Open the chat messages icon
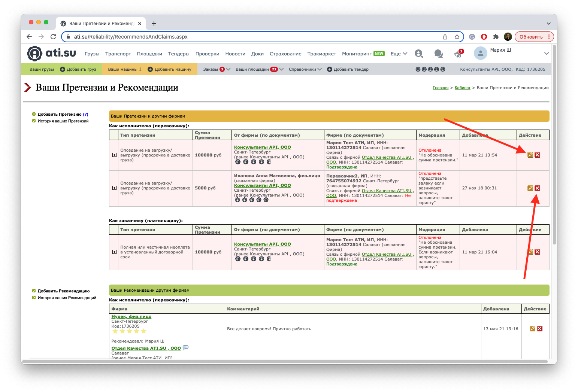 click(438, 54)
